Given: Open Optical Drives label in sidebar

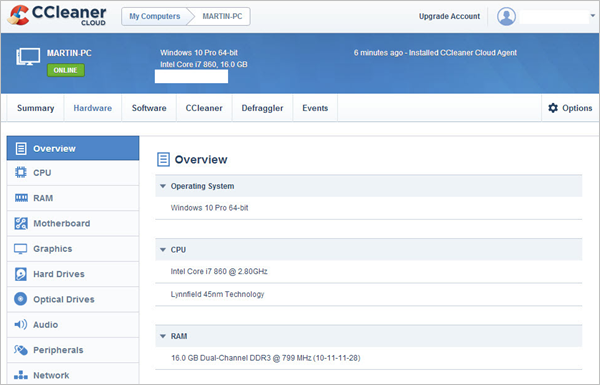Looking at the screenshot, I should click(x=64, y=299).
